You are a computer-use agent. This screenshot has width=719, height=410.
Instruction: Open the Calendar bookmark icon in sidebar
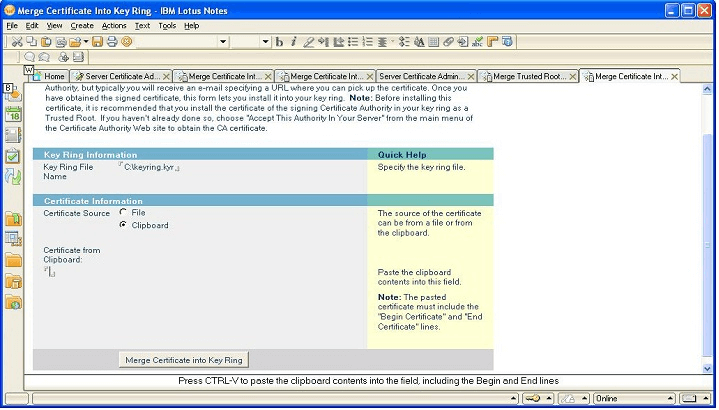(13, 114)
